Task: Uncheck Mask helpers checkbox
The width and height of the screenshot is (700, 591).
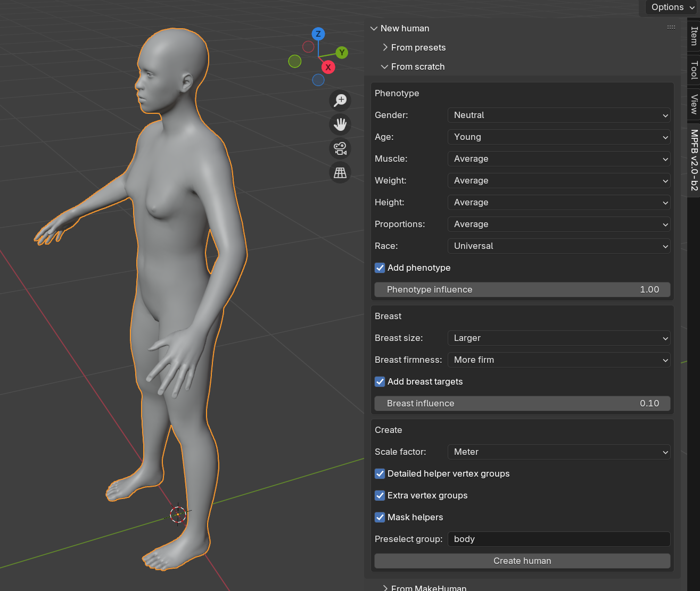Action: 380,517
